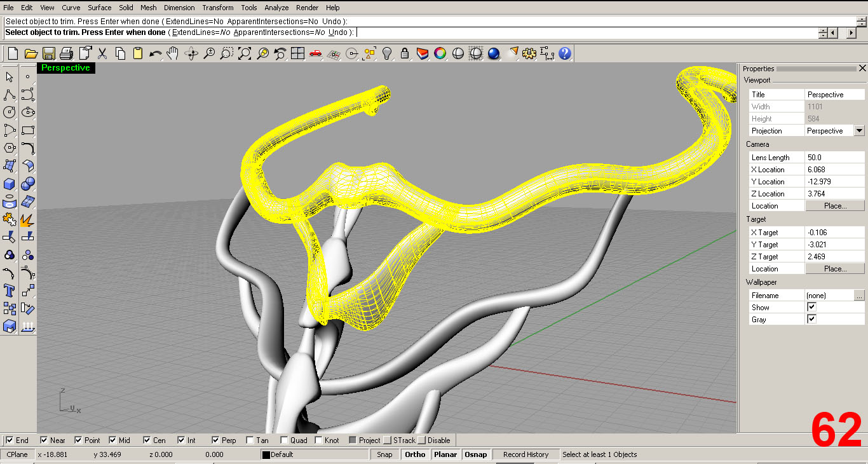Click the New file icon
868x464 pixels.
tap(12, 54)
